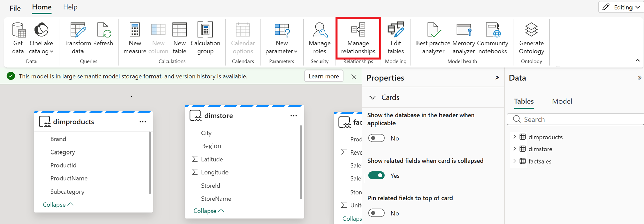Open Get data in the ribbon

pyautogui.click(x=18, y=38)
